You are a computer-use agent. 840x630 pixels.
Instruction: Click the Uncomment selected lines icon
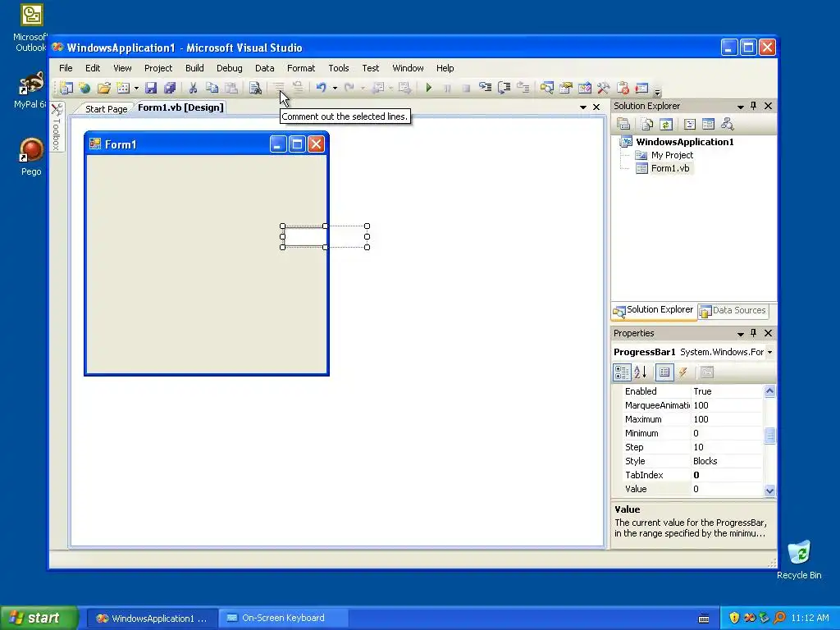[297, 88]
